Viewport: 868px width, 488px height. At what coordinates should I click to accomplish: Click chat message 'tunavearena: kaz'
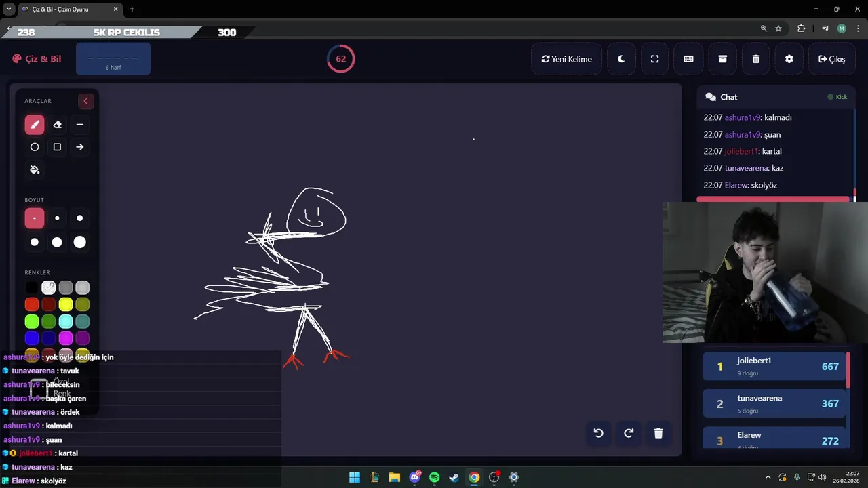pos(743,168)
